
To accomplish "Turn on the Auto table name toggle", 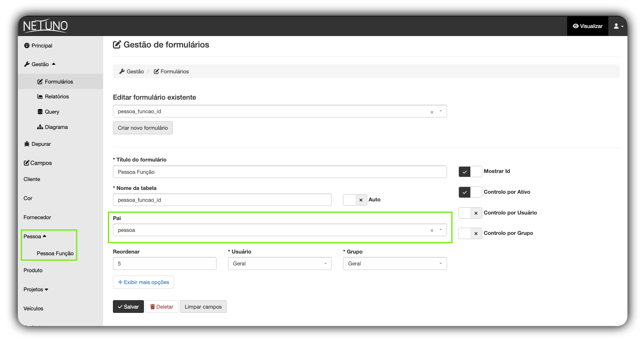I will click(354, 200).
